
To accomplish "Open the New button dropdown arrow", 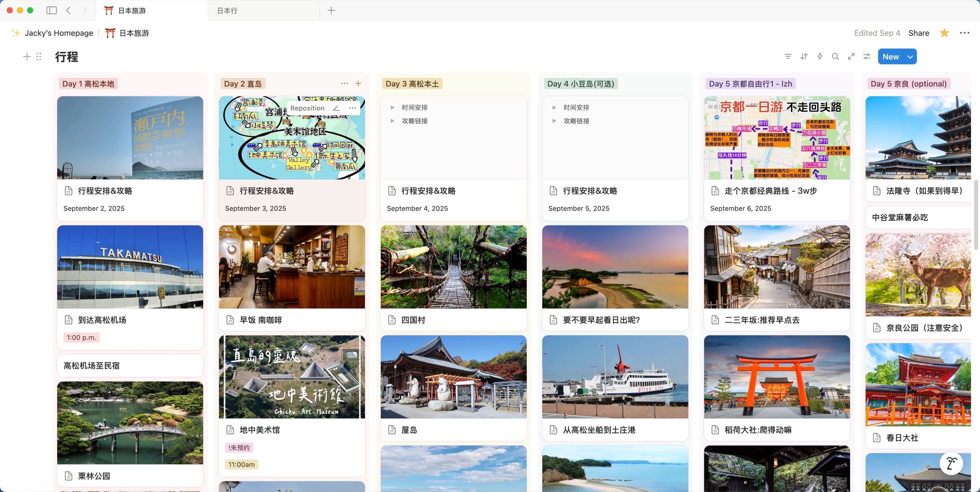I will (x=910, y=57).
